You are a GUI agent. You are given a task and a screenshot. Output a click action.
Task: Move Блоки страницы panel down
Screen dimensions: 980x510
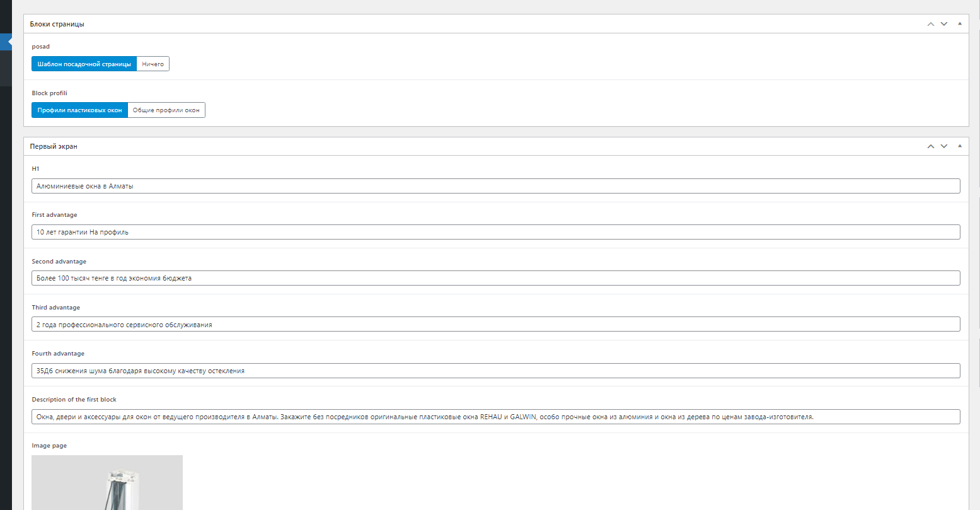[x=944, y=24]
